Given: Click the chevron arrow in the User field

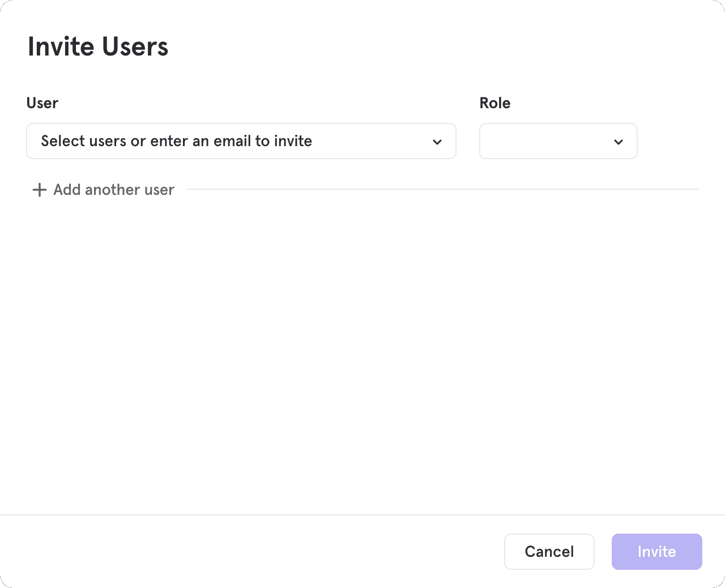Looking at the screenshot, I should pyautogui.click(x=437, y=142).
